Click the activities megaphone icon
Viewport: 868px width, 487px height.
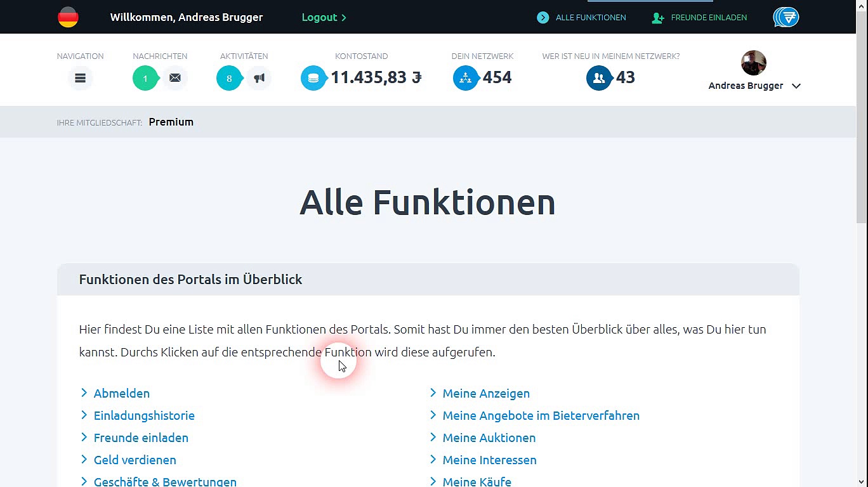tap(259, 78)
